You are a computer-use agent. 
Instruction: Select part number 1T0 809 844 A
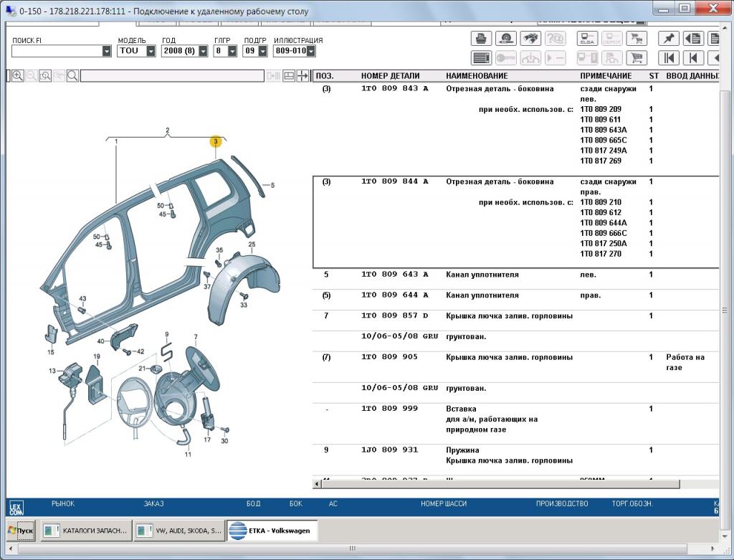pyautogui.click(x=394, y=181)
